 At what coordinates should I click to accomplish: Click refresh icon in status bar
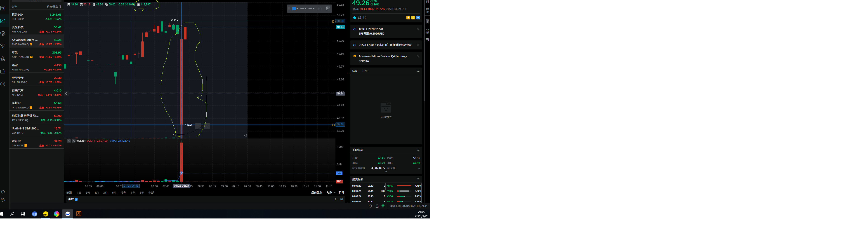pyautogui.click(x=370, y=206)
